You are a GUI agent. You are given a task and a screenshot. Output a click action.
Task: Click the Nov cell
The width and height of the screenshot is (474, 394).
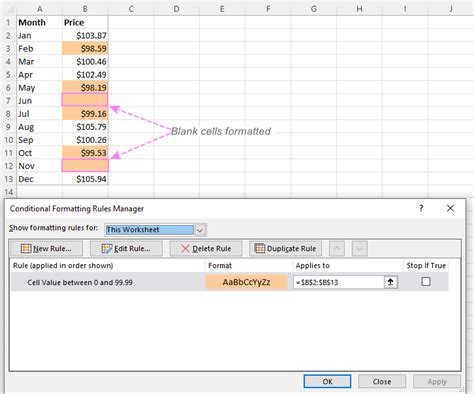click(x=39, y=166)
